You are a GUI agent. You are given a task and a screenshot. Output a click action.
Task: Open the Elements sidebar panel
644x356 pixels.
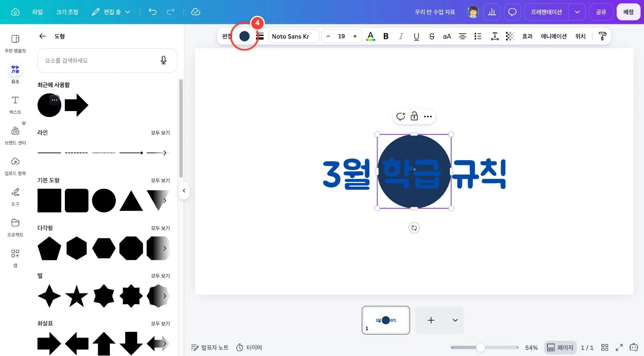15,74
